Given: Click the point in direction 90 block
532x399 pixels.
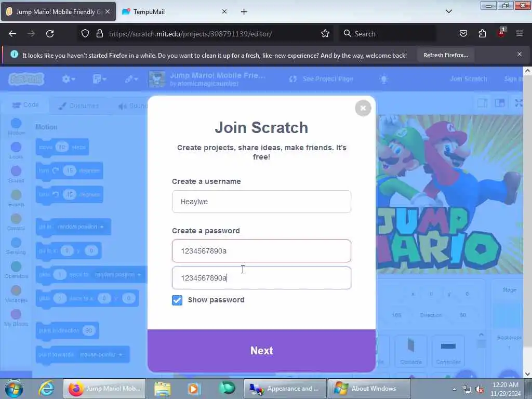Looking at the screenshot, I should (67, 330).
